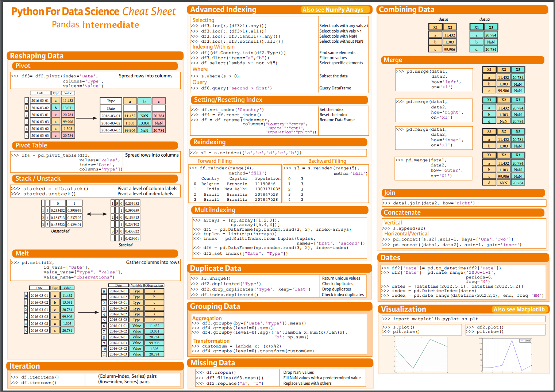Click the s.plot() line chart thumbnail
This screenshot has width=555, height=392.
click(x=421, y=354)
